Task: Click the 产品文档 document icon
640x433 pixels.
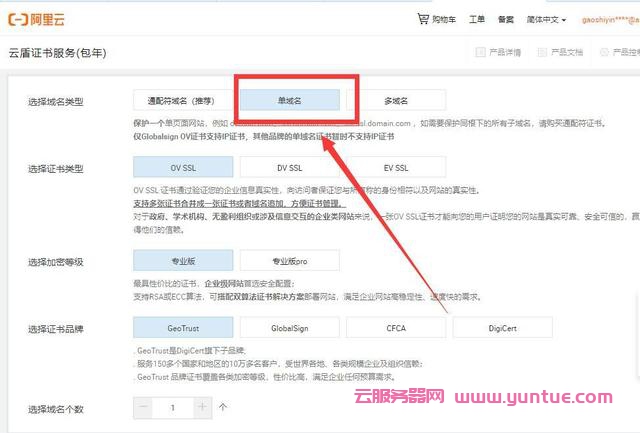Action: 542,53
